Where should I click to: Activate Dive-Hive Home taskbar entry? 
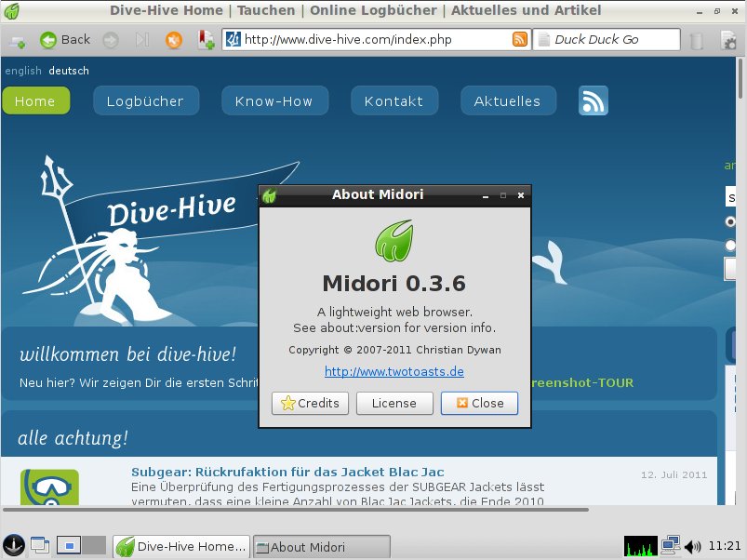coord(181,546)
